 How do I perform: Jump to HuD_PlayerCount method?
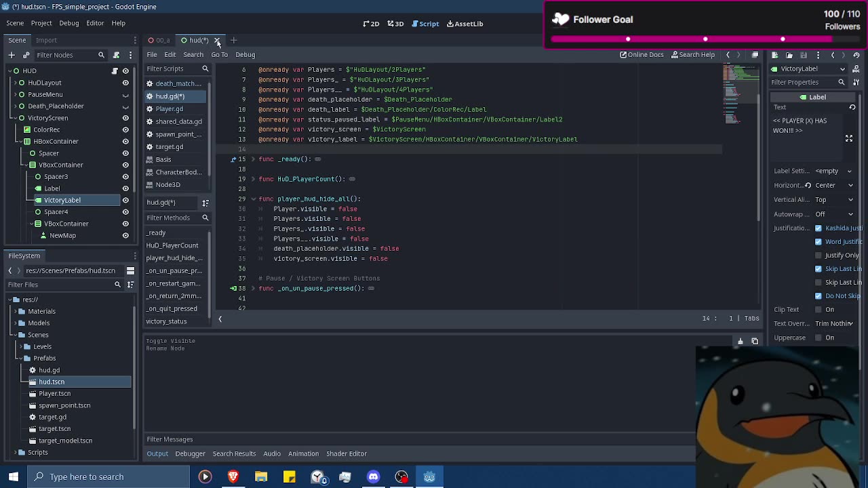[x=172, y=245]
